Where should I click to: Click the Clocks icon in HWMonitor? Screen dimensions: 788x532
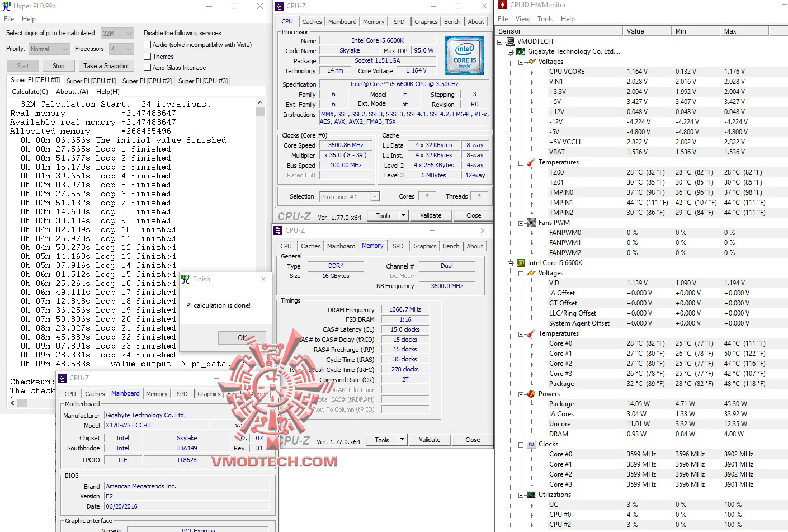pyautogui.click(x=530, y=444)
